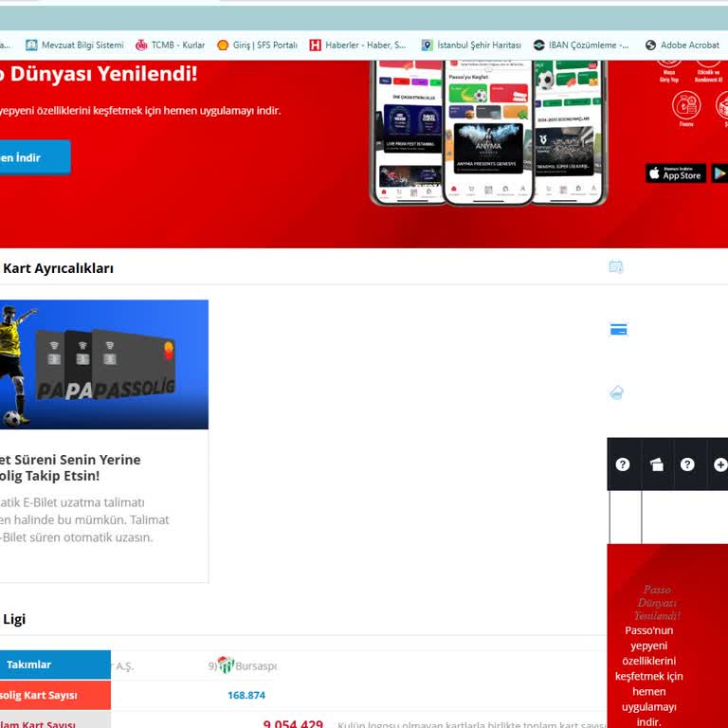728x728 pixels.
Task: Click the A.Ş. team cell text
Action: pos(124,666)
